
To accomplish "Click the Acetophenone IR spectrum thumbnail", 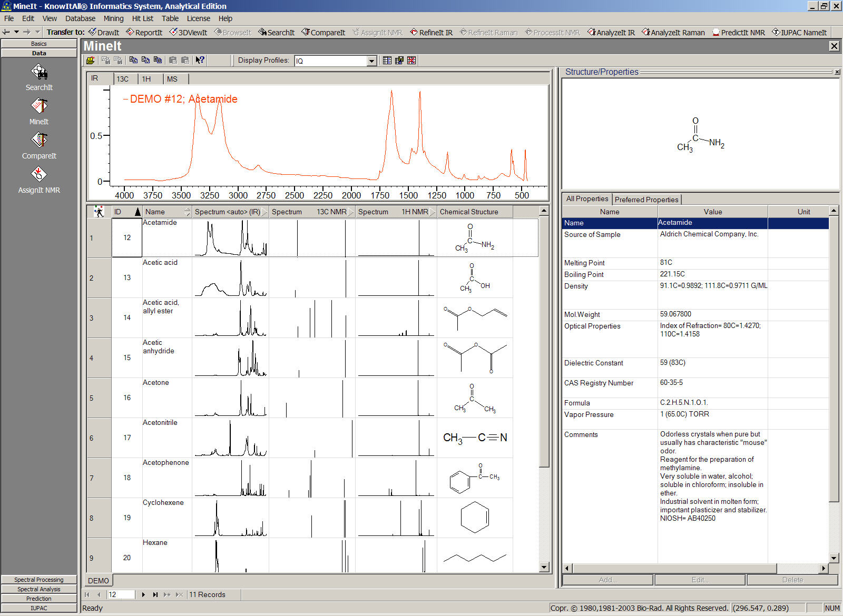I will coord(231,478).
